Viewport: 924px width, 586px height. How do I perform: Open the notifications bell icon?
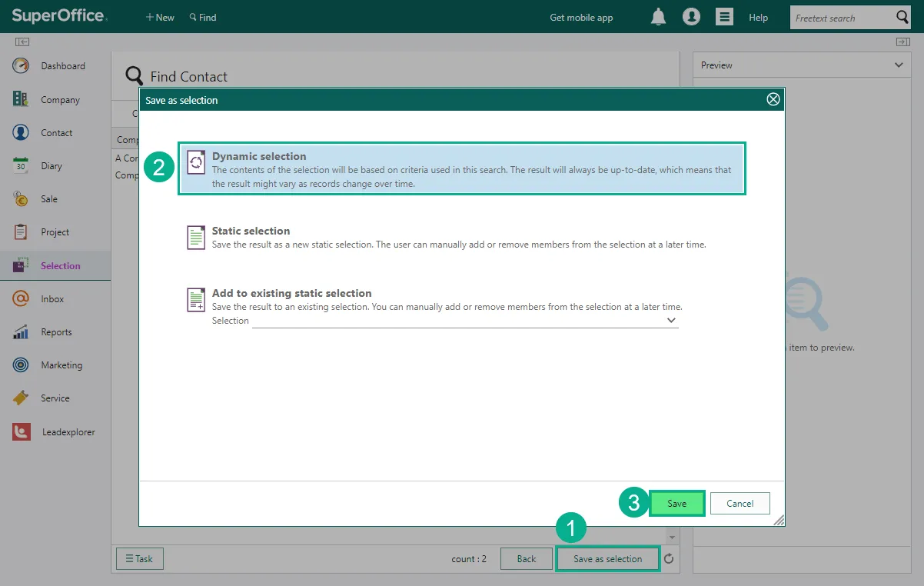[658, 17]
